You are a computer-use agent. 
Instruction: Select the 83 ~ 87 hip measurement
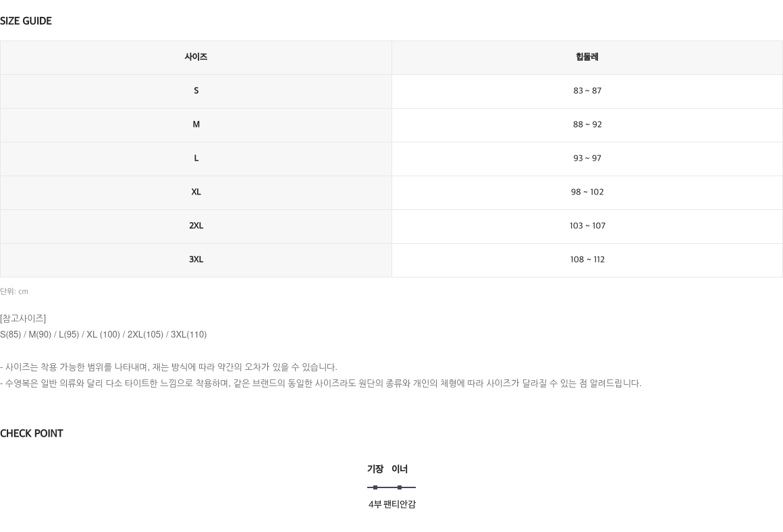coord(587,91)
